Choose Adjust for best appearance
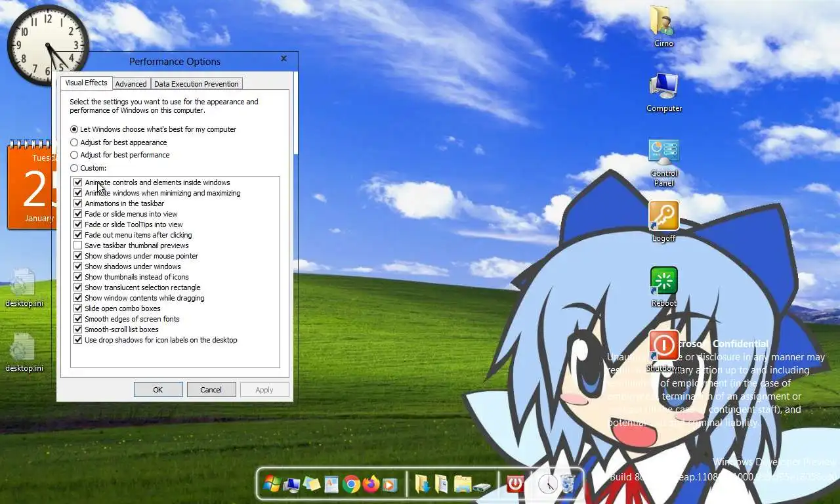The image size is (840, 504). [x=118, y=142]
